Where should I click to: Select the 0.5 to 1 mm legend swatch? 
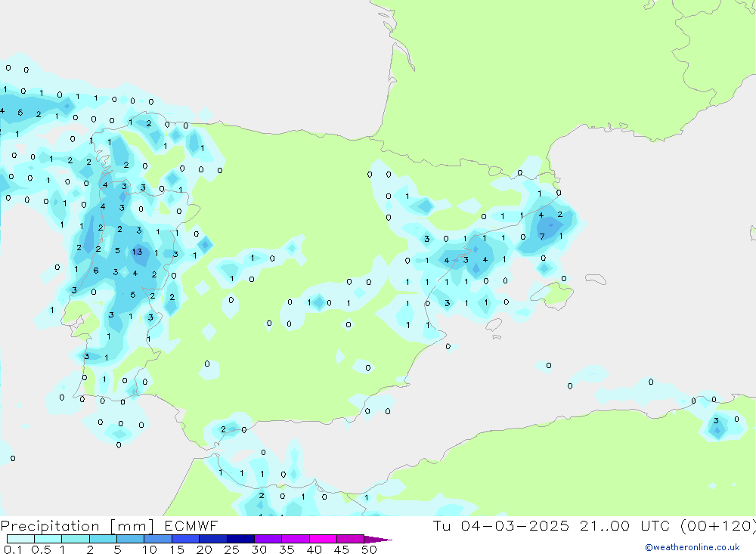pyautogui.click(x=48, y=539)
